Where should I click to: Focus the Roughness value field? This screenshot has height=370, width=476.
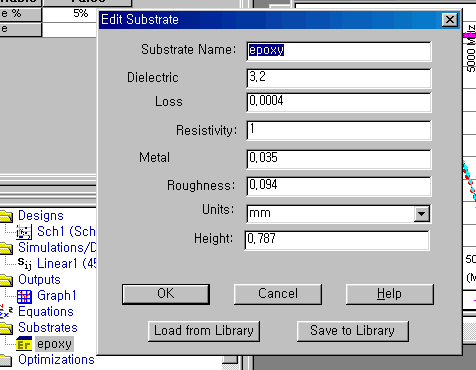coord(339,186)
